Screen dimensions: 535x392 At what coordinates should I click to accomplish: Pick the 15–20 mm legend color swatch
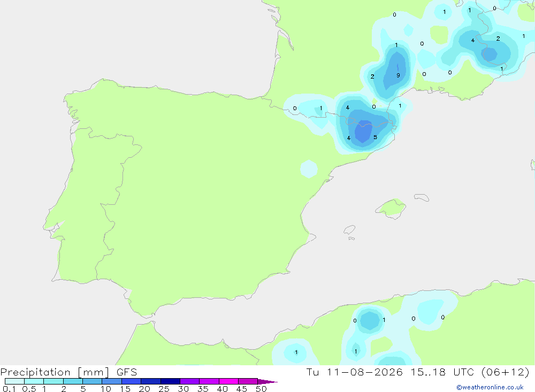(132, 381)
